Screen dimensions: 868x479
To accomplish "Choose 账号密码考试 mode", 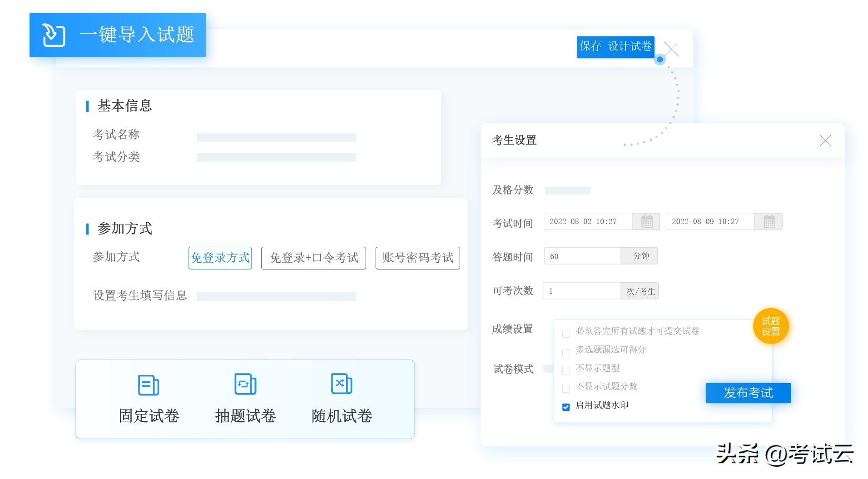I will tap(417, 258).
